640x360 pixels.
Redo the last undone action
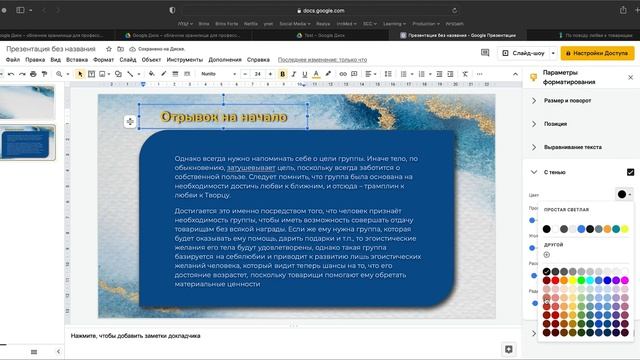(22, 74)
